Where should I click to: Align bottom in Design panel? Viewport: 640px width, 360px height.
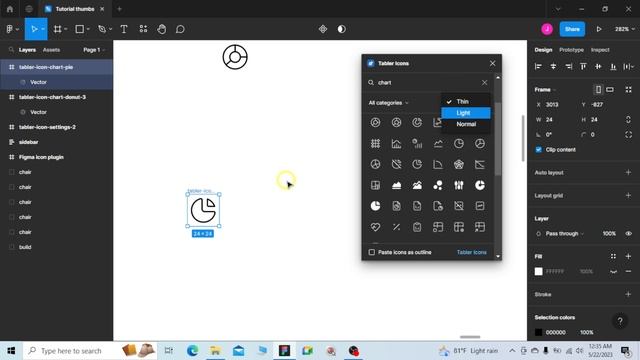613,66
